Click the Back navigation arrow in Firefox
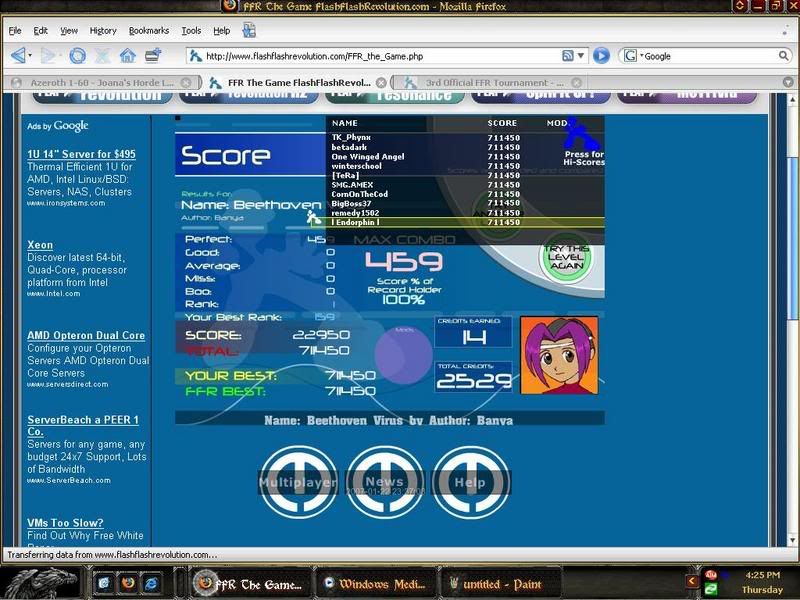This screenshot has height=600, width=800. (x=19, y=56)
